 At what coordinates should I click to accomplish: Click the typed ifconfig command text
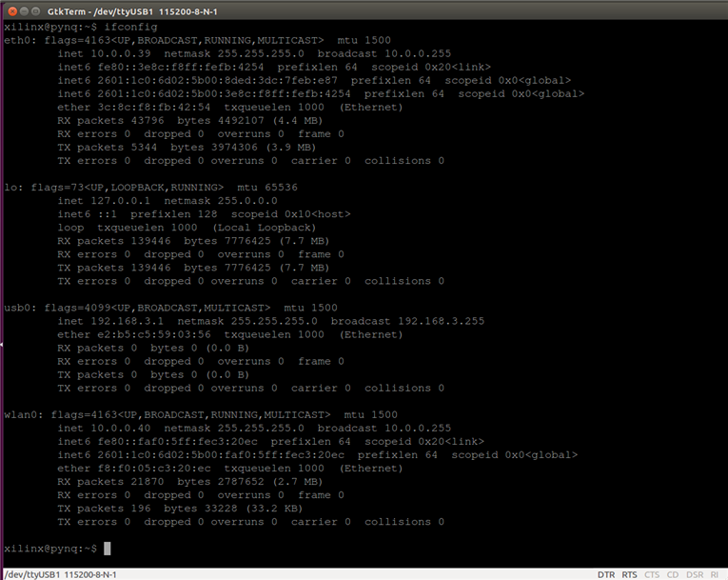pyautogui.click(x=130, y=27)
